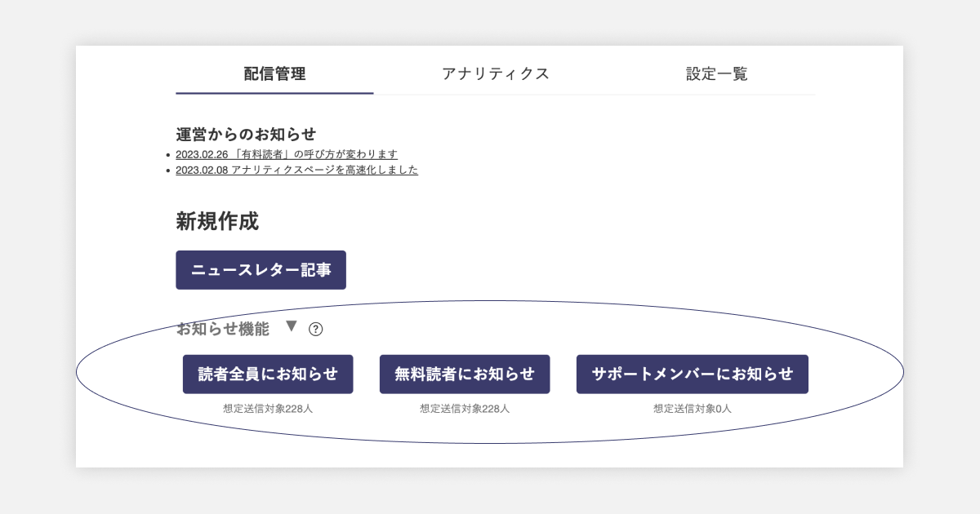The image size is (980, 514).
Task: Open the 2023.02.26 「有料読者」 announcement link
Action: coord(287,154)
